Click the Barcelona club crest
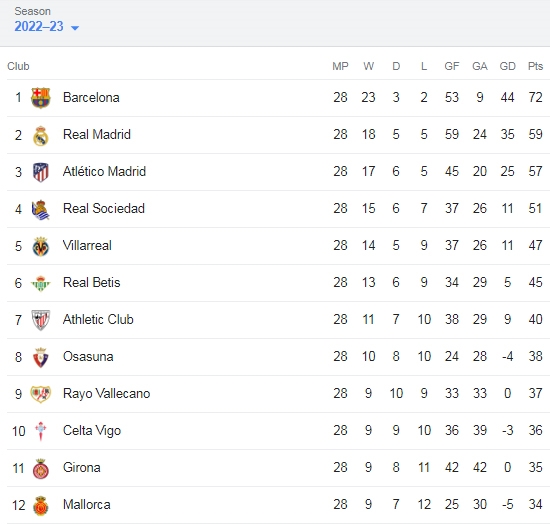 click(x=40, y=98)
